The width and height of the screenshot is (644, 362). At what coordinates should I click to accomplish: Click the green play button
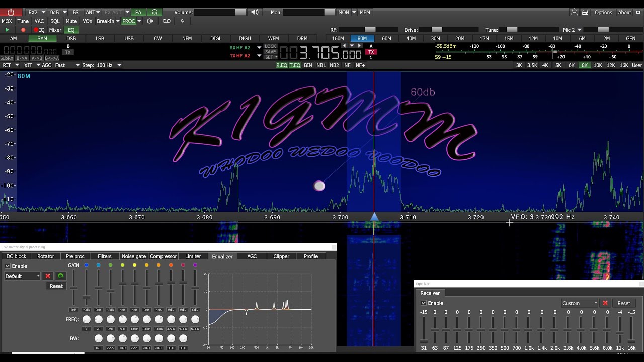coord(7,30)
